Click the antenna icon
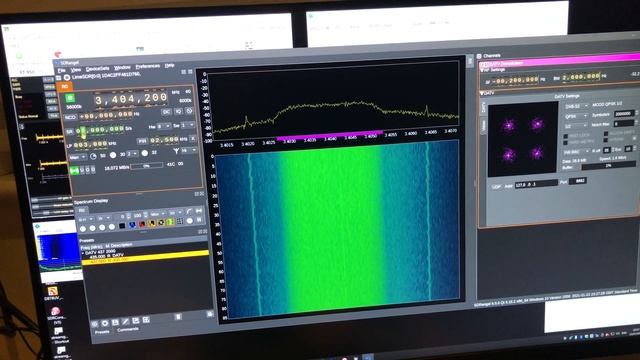This screenshot has height=360, width=640. (x=176, y=151)
